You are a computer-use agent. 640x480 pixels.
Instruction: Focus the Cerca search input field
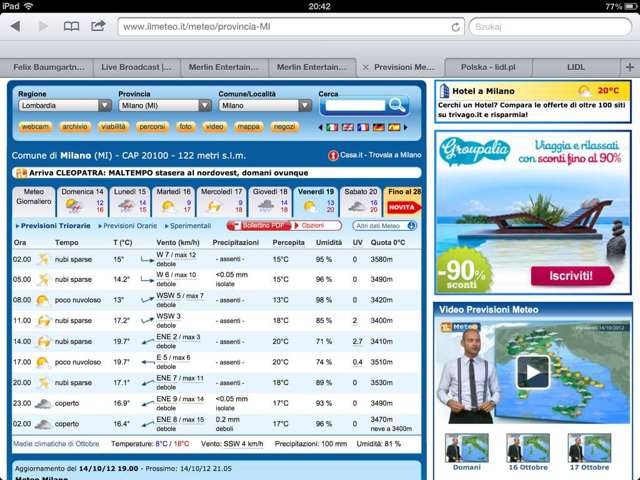click(355, 106)
